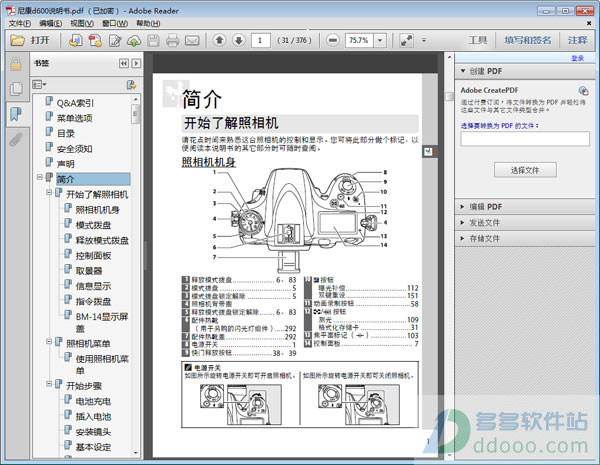600x465 pixels.
Task: Click the 选择文件 button
Action: point(525,170)
